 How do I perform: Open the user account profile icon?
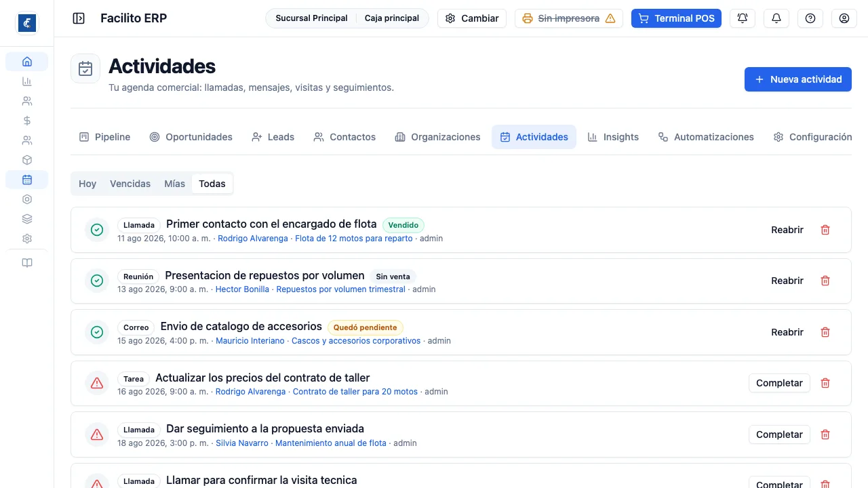(844, 18)
